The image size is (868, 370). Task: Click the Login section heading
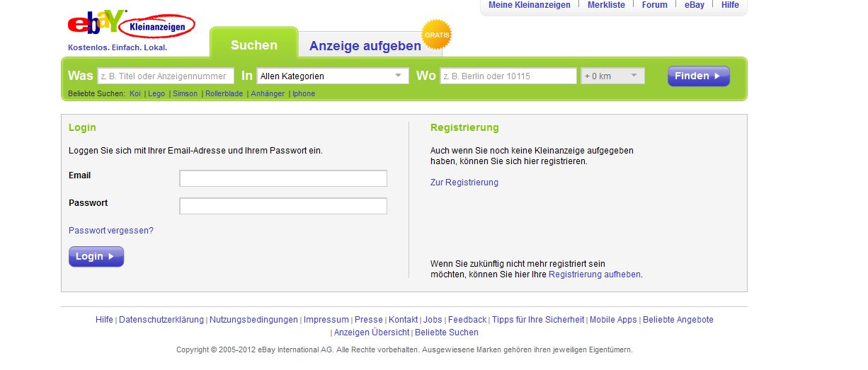point(82,128)
